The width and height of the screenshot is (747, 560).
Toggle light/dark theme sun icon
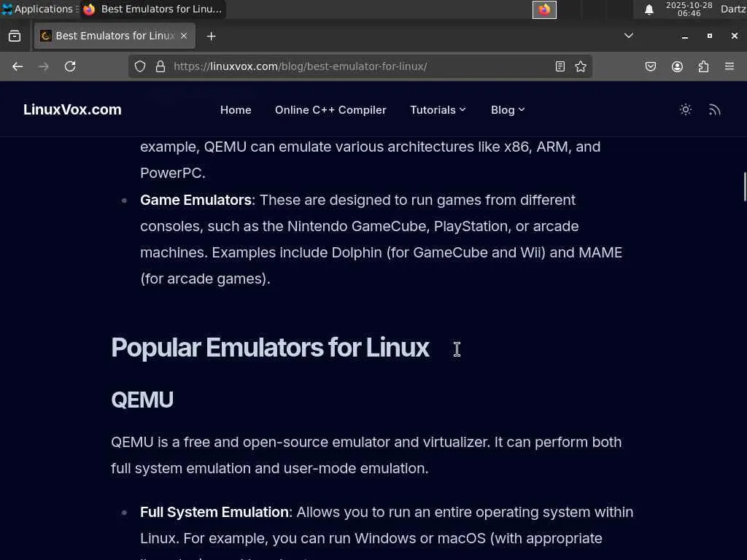686,109
